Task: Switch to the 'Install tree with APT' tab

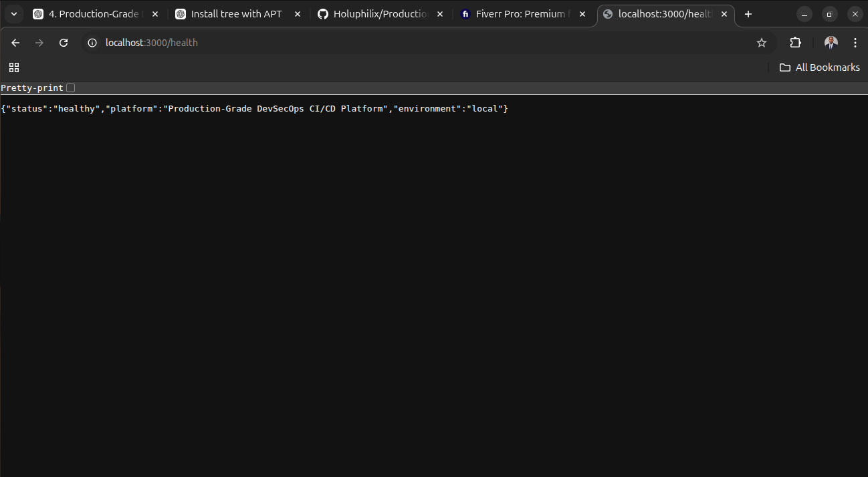Action: 238,14
